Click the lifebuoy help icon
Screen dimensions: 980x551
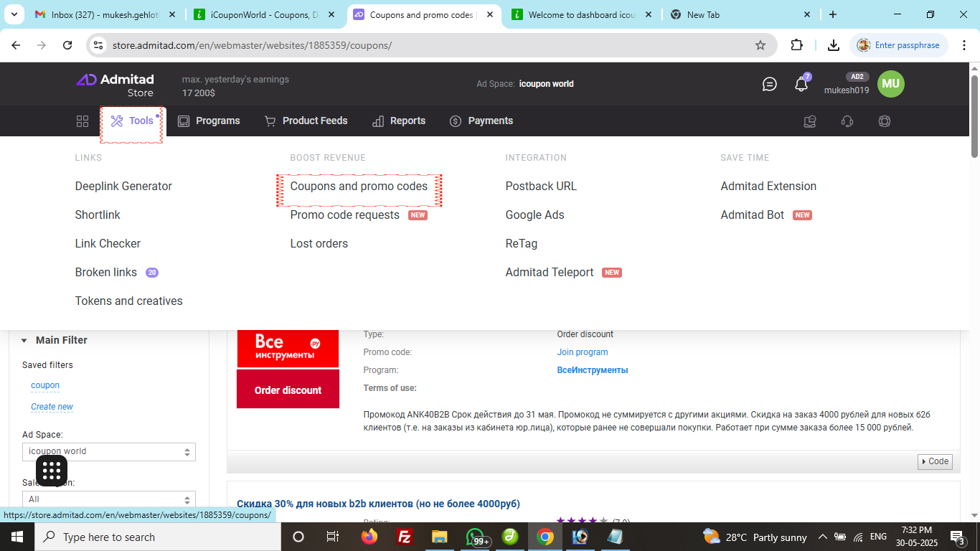(884, 121)
